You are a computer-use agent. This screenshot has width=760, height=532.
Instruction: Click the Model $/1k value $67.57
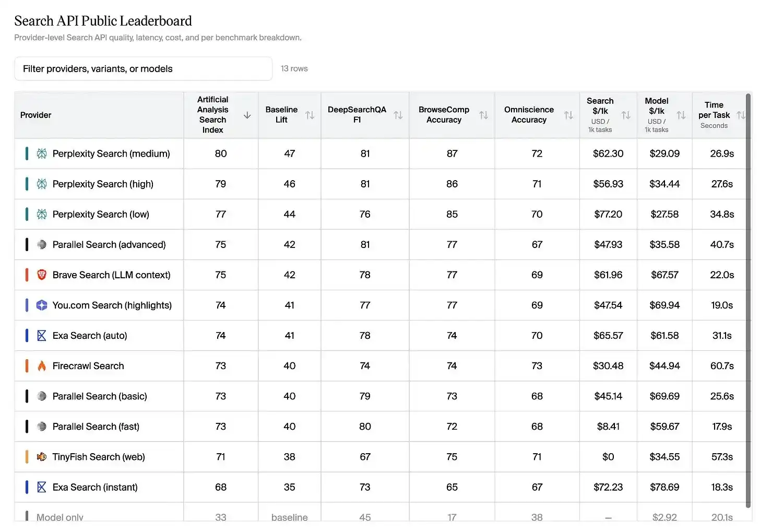[x=664, y=275]
